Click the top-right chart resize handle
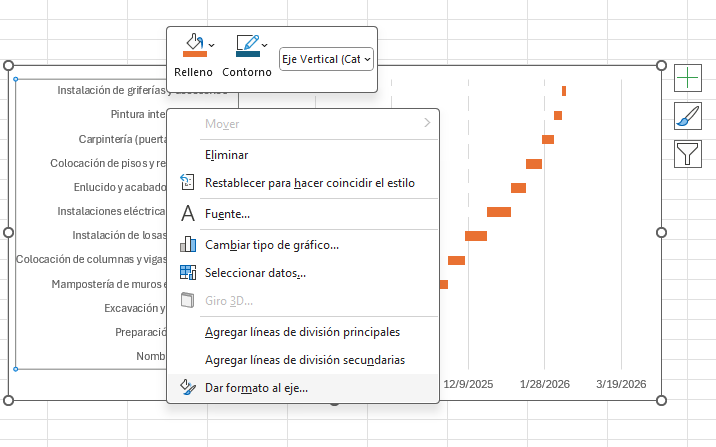Image resolution: width=716 pixels, height=447 pixels. (x=661, y=65)
